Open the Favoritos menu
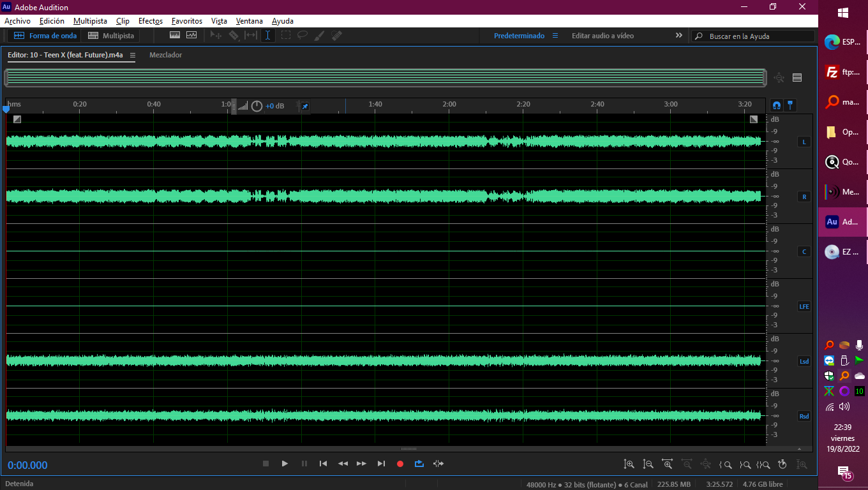The image size is (868, 490). (x=187, y=21)
